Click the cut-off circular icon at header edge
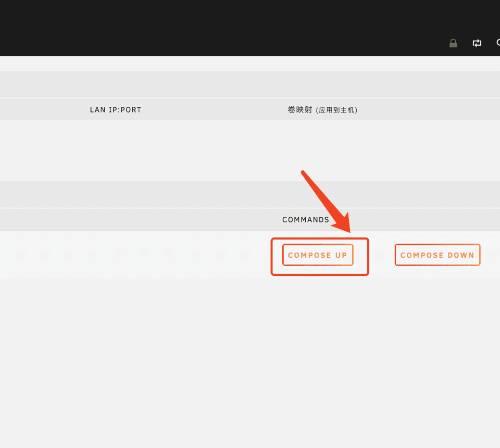 pyautogui.click(x=497, y=43)
